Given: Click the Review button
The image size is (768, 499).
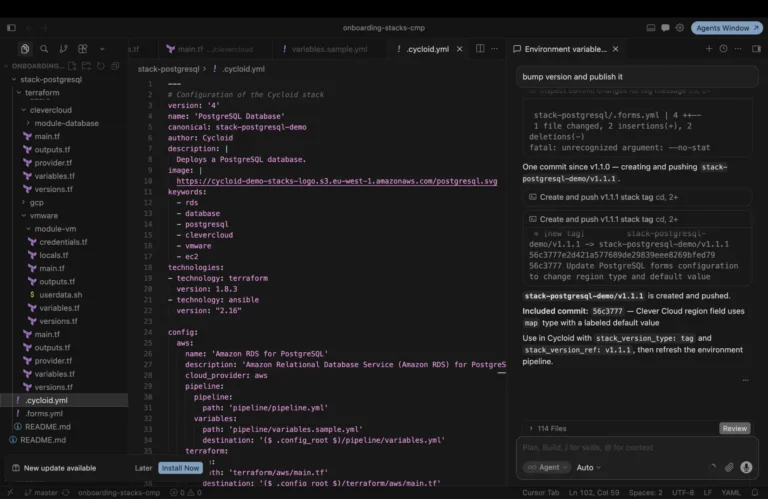Looking at the screenshot, I should click(x=735, y=428).
